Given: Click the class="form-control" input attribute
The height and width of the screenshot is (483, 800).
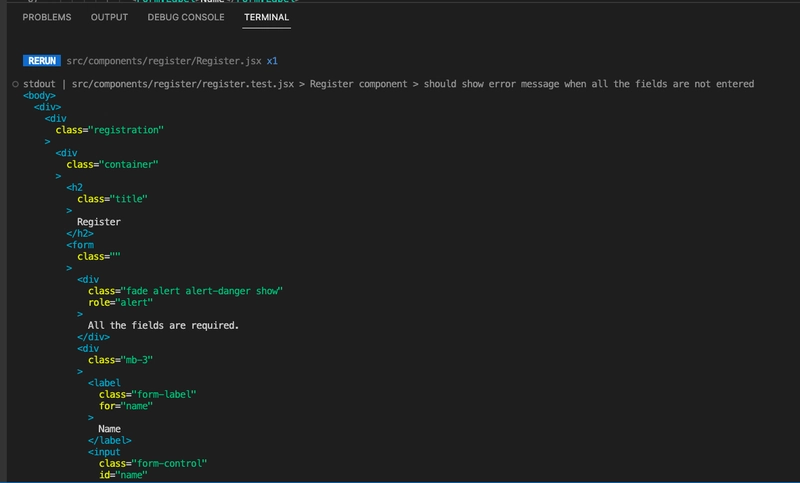Looking at the screenshot, I should coord(153,464).
